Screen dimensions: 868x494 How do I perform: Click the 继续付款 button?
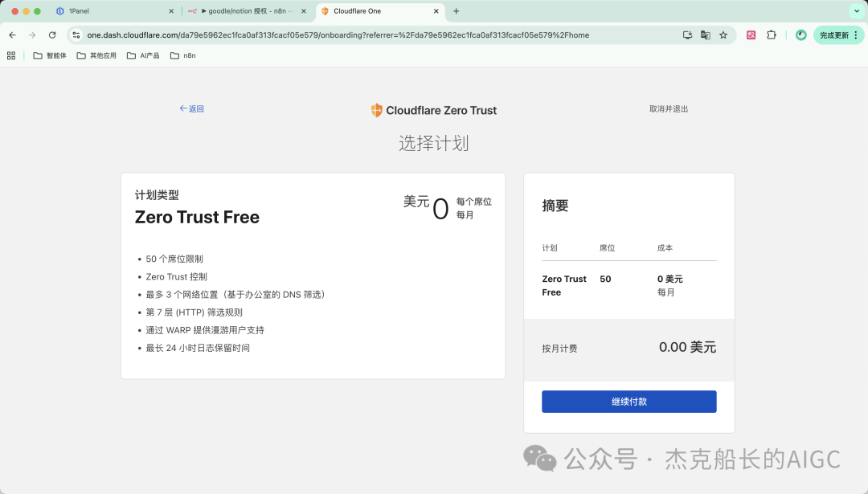[628, 402]
